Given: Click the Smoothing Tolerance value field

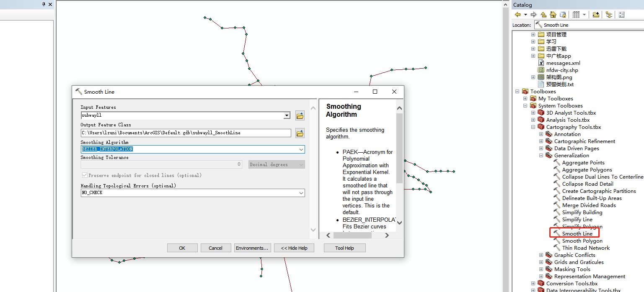Looking at the screenshot, I should (161, 164).
